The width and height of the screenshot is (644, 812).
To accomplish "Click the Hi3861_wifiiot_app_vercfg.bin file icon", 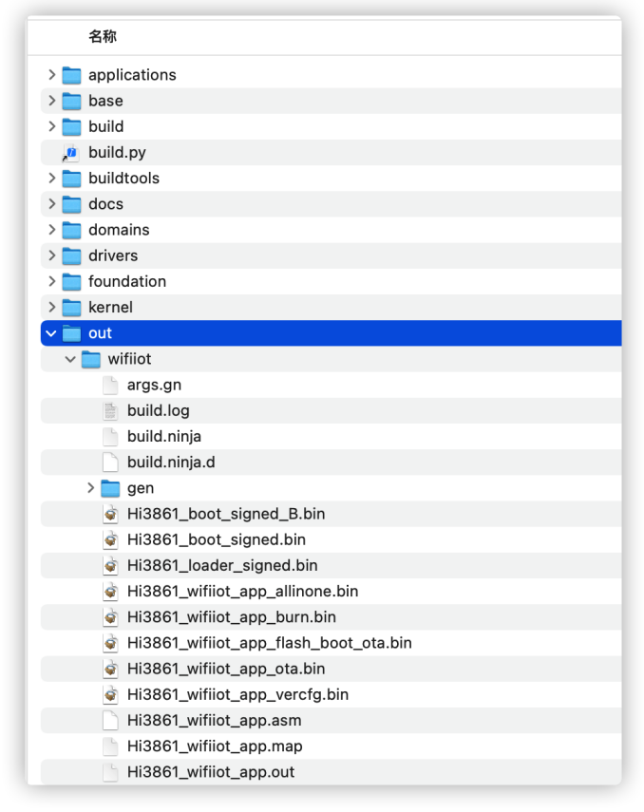I will pyautogui.click(x=110, y=695).
